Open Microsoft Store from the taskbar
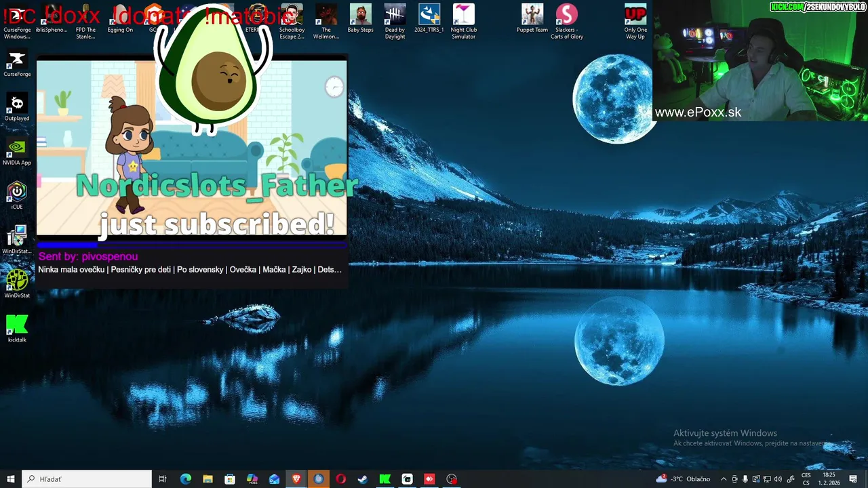 tap(230, 479)
